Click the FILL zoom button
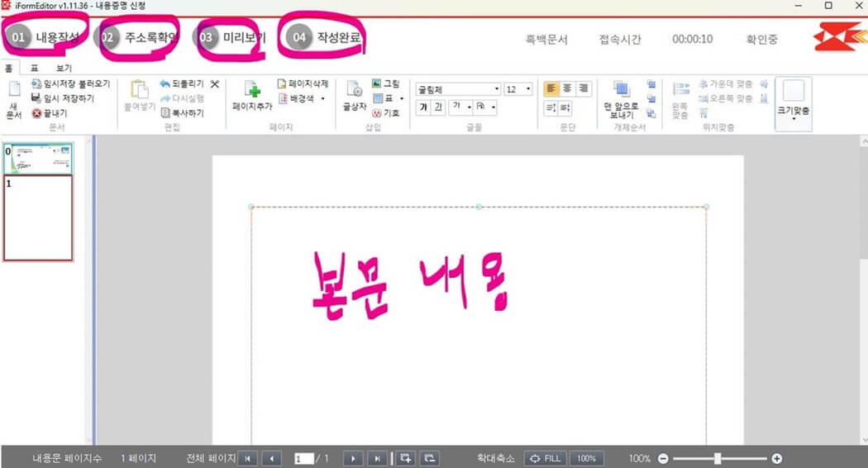Viewport: 868px width, 468px height. (546, 459)
